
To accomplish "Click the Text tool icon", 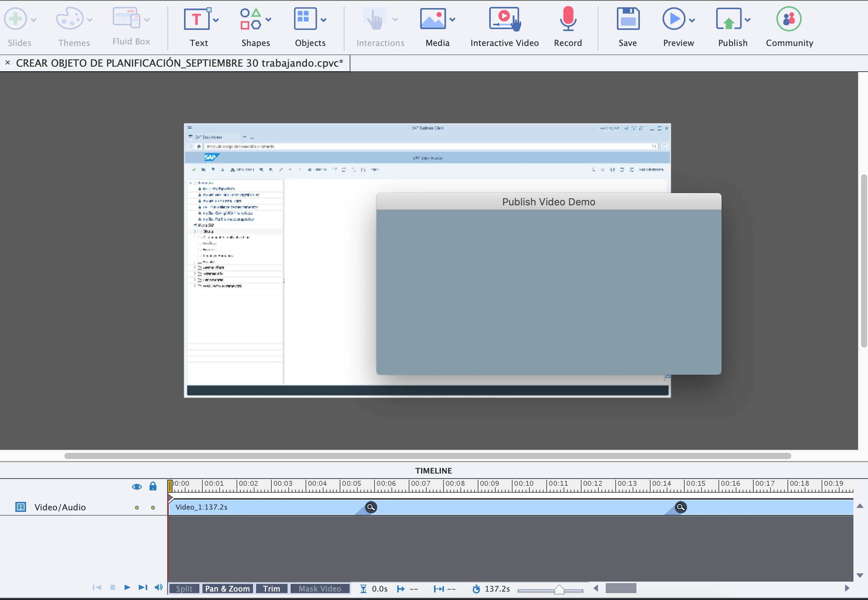I will pos(196,19).
